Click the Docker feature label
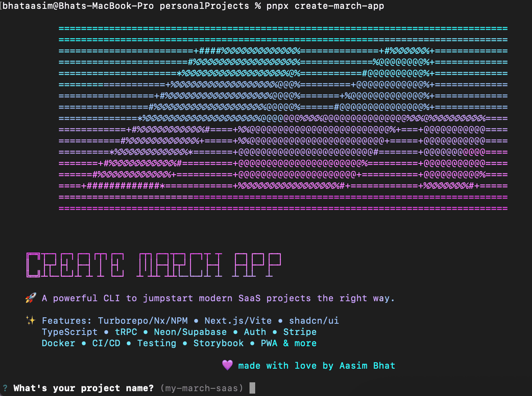The width and height of the screenshot is (532, 396). (58, 343)
